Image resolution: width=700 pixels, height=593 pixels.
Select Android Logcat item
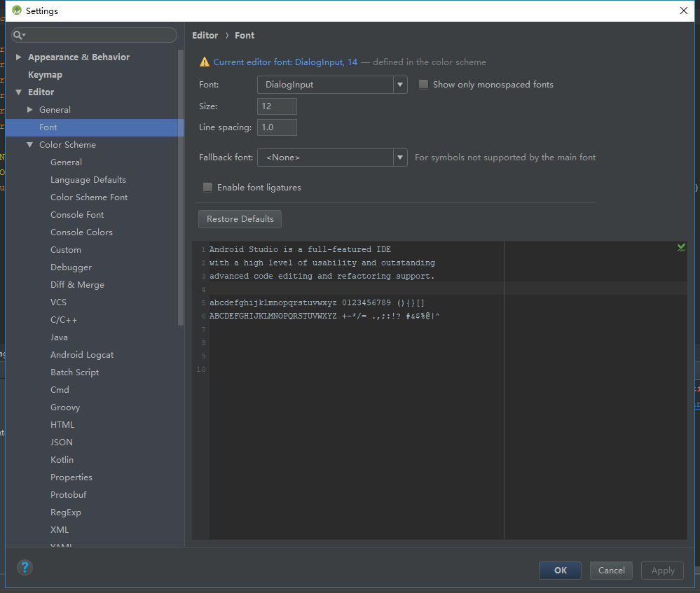(82, 355)
